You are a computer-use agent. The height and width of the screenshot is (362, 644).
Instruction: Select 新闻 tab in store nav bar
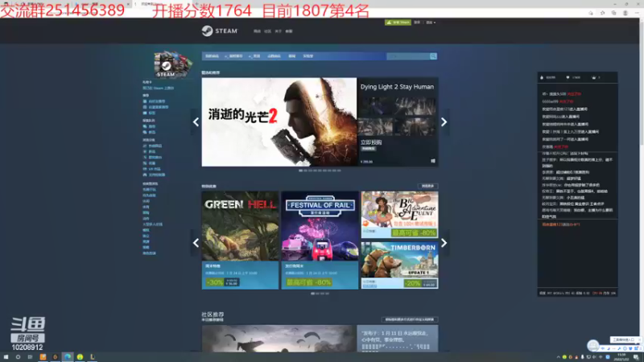pos(292,56)
